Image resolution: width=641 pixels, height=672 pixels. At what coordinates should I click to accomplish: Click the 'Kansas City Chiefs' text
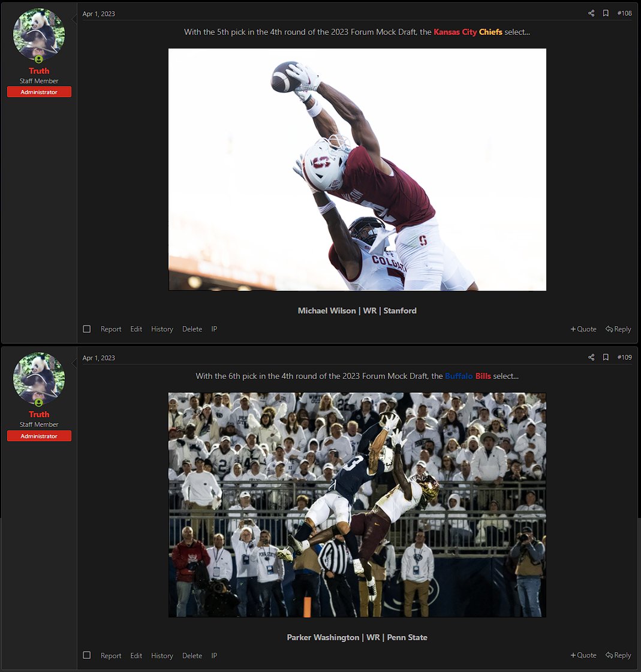[x=468, y=32]
